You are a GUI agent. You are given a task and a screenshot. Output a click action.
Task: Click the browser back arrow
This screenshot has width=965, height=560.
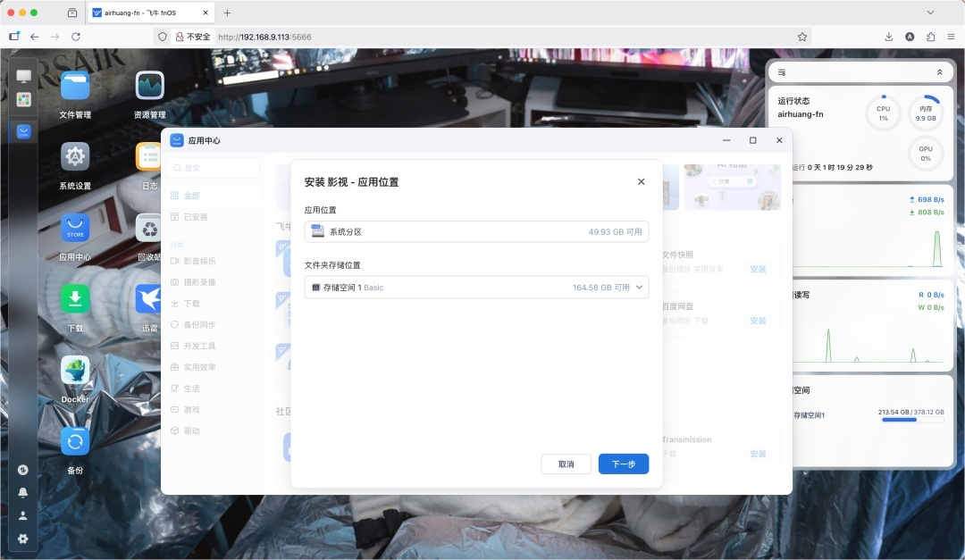[x=35, y=37]
